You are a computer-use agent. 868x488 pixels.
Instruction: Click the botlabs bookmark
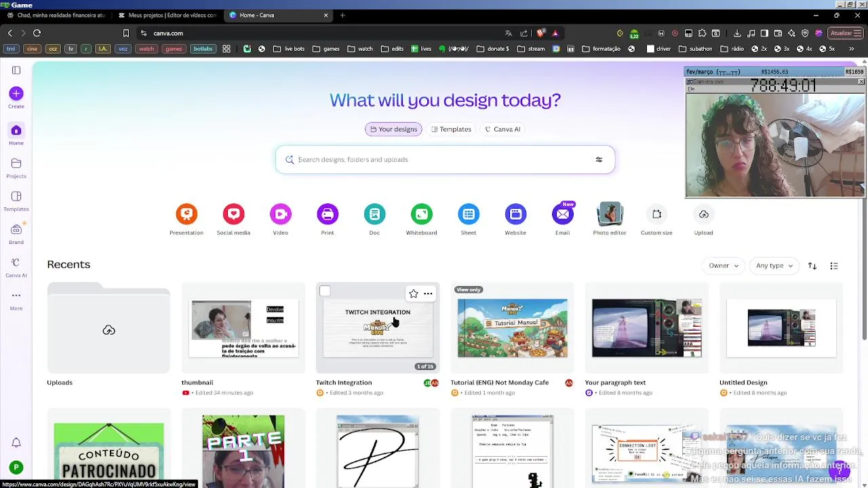click(x=203, y=49)
